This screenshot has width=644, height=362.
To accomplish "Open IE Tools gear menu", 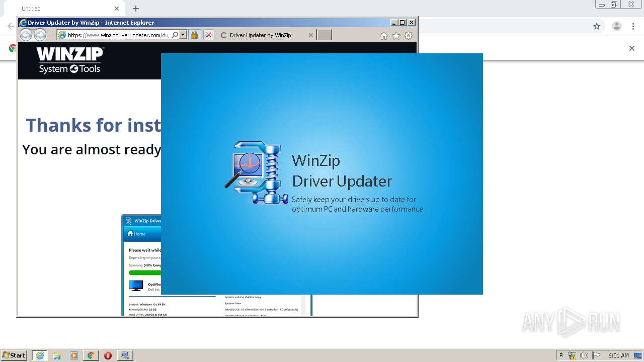I will 409,36.
